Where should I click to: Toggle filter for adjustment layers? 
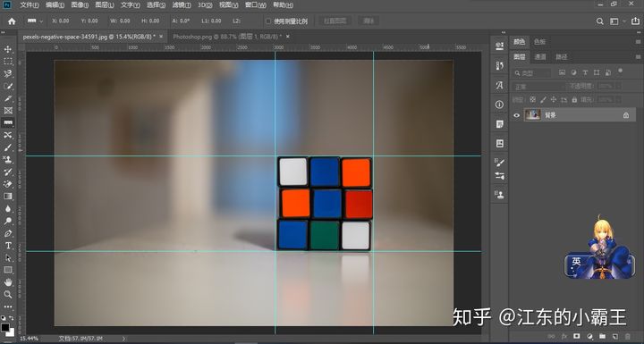tap(573, 72)
